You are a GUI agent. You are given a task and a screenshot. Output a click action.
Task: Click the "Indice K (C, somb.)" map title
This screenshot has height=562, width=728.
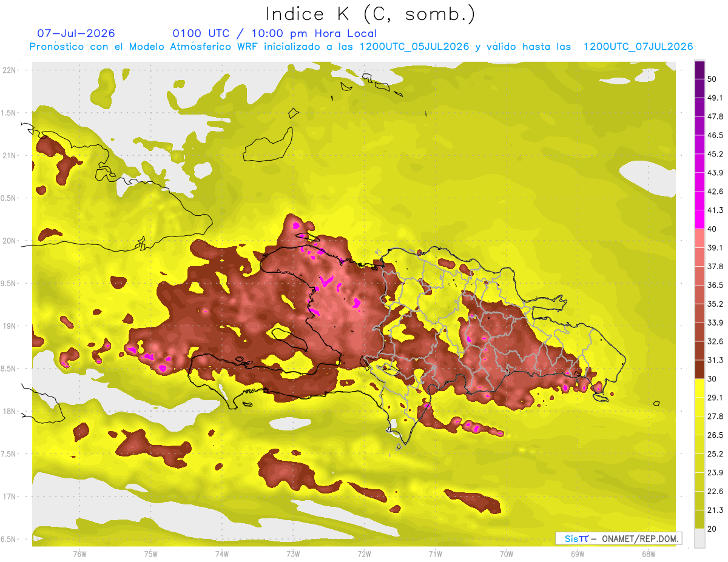371,14
